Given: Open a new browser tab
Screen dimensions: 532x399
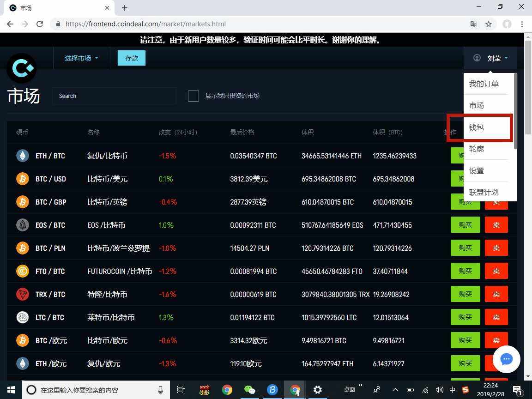Looking at the screenshot, I should coord(125,8).
